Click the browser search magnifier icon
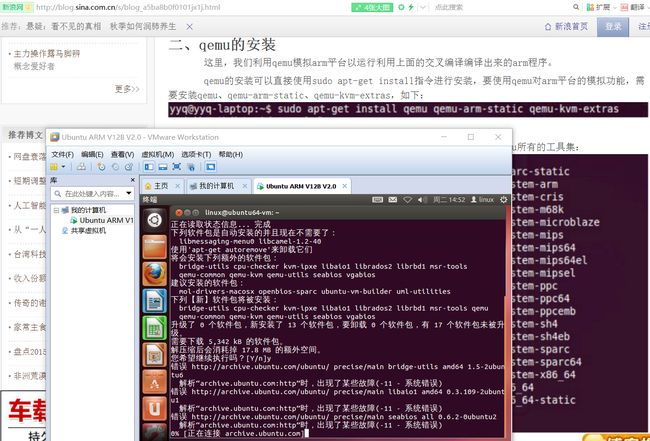The width and height of the screenshot is (650, 441). click(x=576, y=7)
